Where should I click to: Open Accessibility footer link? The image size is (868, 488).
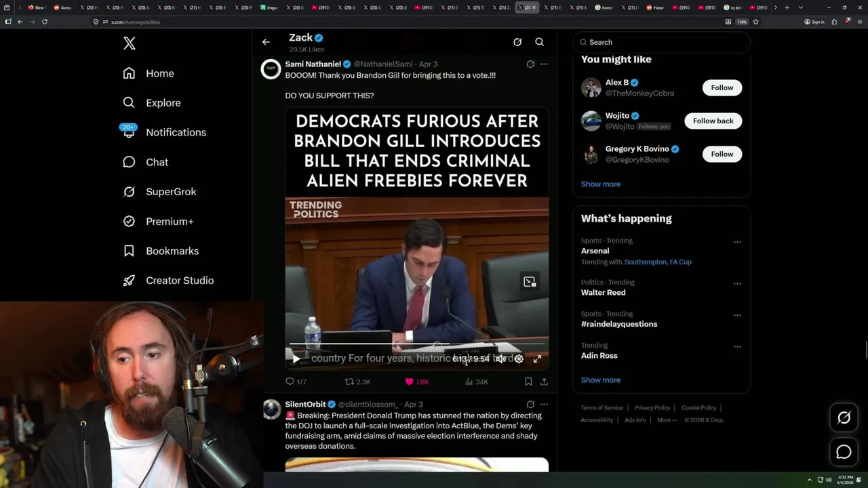pyautogui.click(x=597, y=420)
